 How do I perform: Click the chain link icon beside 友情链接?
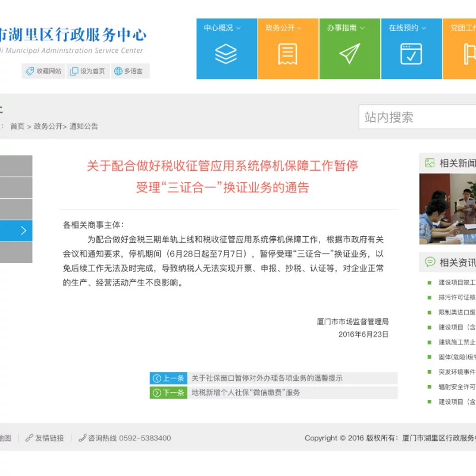29,438
